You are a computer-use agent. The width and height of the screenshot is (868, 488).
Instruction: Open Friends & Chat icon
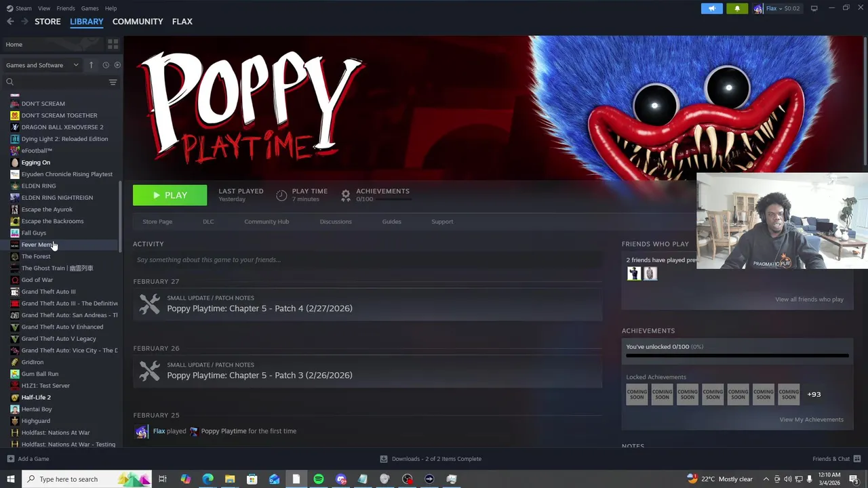pos(857,459)
